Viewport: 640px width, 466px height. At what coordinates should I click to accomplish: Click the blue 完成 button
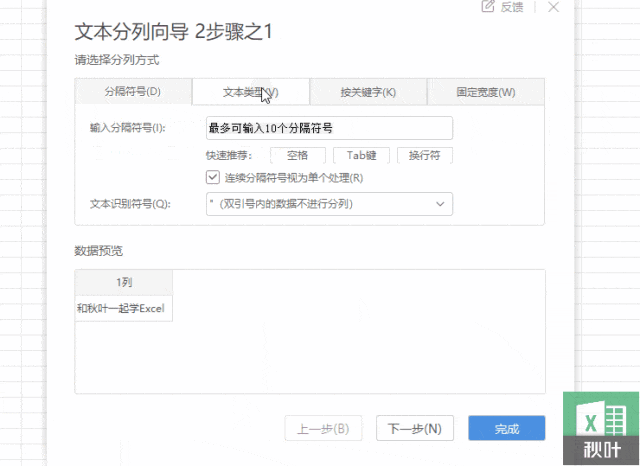507,428
